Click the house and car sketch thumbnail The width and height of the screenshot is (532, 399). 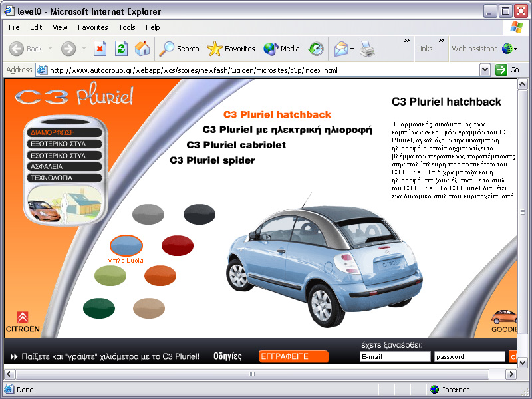pos(65,205)
